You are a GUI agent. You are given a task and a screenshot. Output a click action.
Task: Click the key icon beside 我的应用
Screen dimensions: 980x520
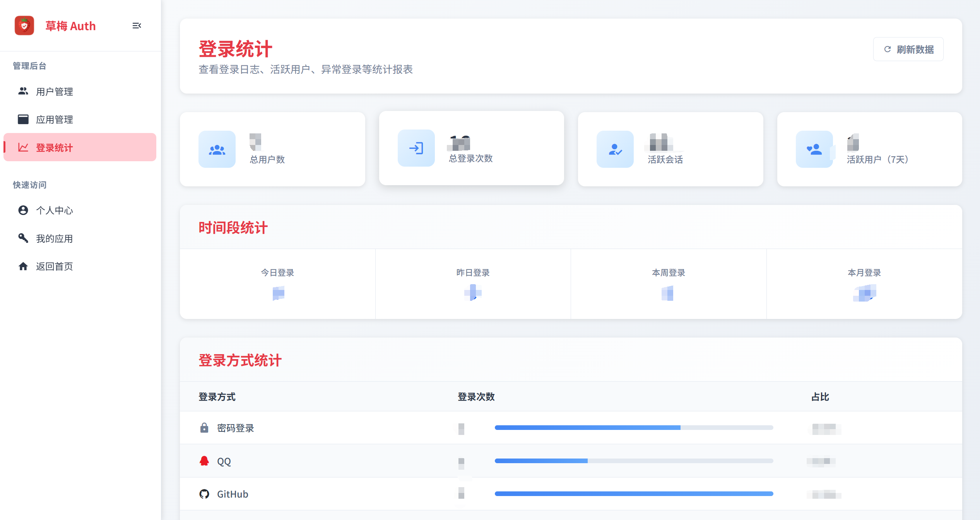pyautogui.click(x=23, y=238)
